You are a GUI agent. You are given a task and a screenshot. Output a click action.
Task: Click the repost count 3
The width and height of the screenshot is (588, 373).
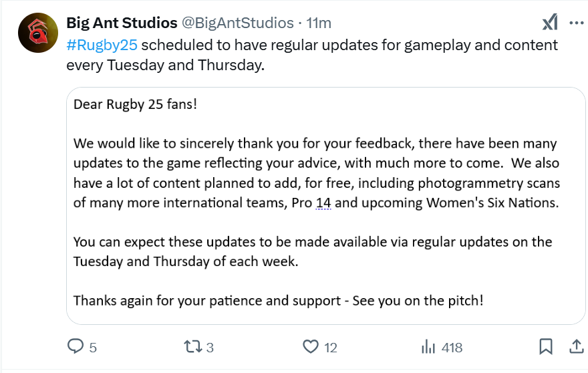(x=210, y=348)
